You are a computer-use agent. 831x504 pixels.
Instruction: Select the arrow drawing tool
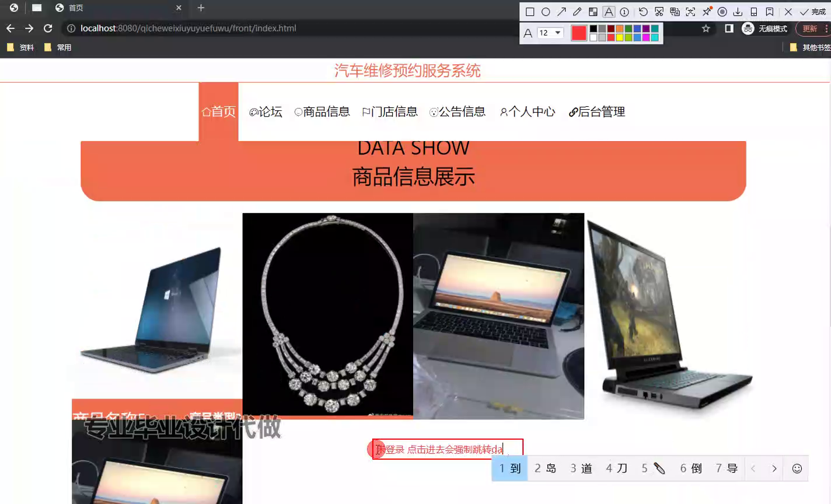(x=561, y=12)
